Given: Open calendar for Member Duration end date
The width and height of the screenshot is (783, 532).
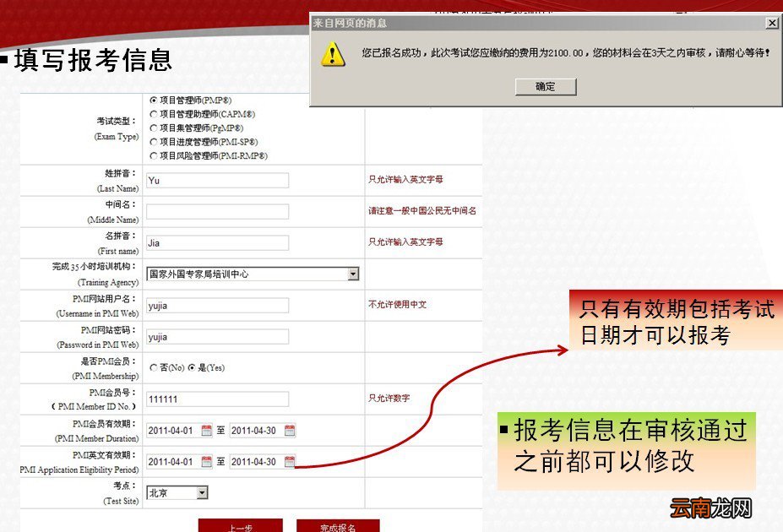Looking at the screenshot, I should point(290,431).
